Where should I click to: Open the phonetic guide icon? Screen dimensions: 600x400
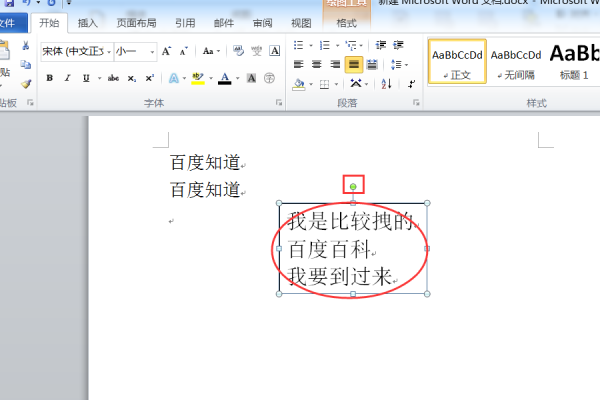pyautogui.click(x=256, y=51)
